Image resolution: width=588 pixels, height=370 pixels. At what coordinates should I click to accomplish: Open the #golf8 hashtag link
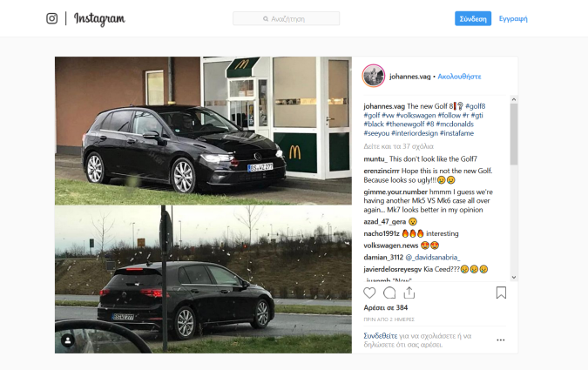(475, 106)
